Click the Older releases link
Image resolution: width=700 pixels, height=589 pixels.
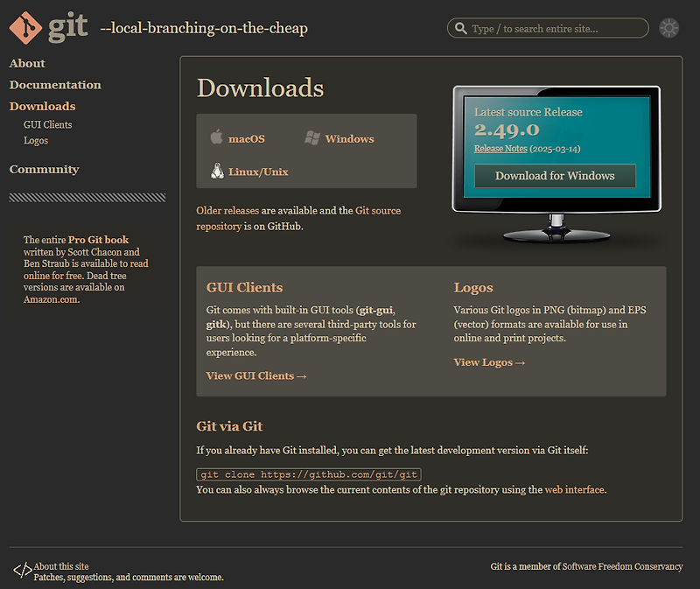coord(229,210)
